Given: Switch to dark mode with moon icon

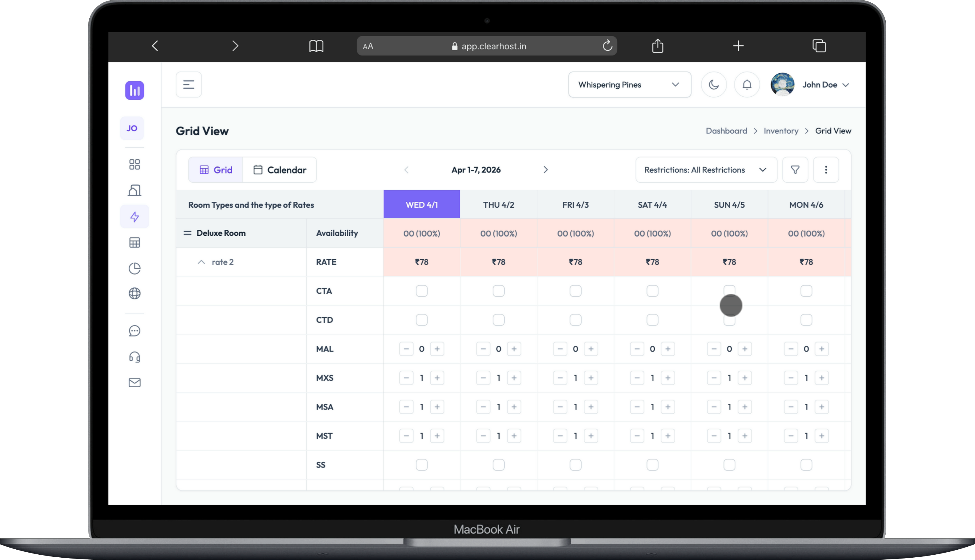Looking at the screenshot, I should [x=714, y=85].
